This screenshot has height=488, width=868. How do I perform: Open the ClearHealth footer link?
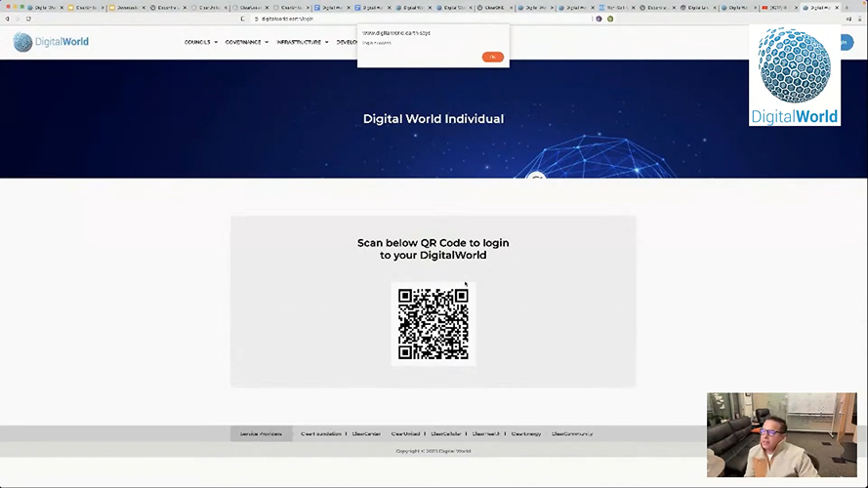pyautogui.click(x=486, y=433)
